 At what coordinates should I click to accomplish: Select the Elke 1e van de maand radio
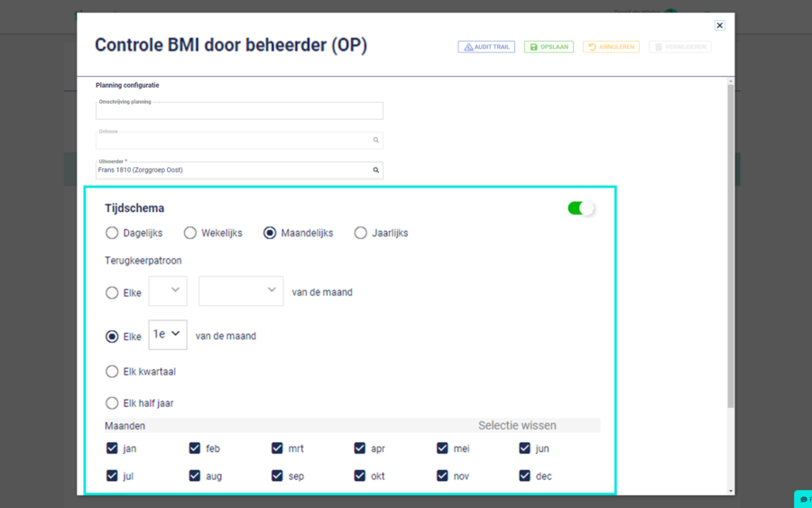pos(112,337)
